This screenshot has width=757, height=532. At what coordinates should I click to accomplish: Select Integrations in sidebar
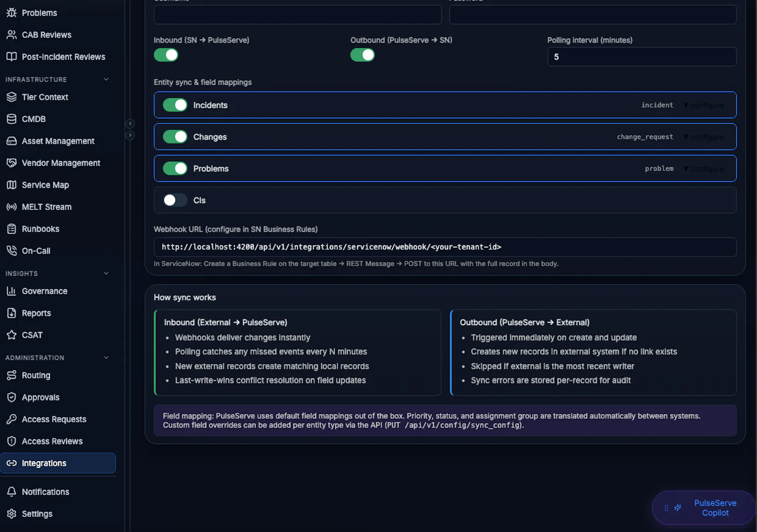pos(58,463)
